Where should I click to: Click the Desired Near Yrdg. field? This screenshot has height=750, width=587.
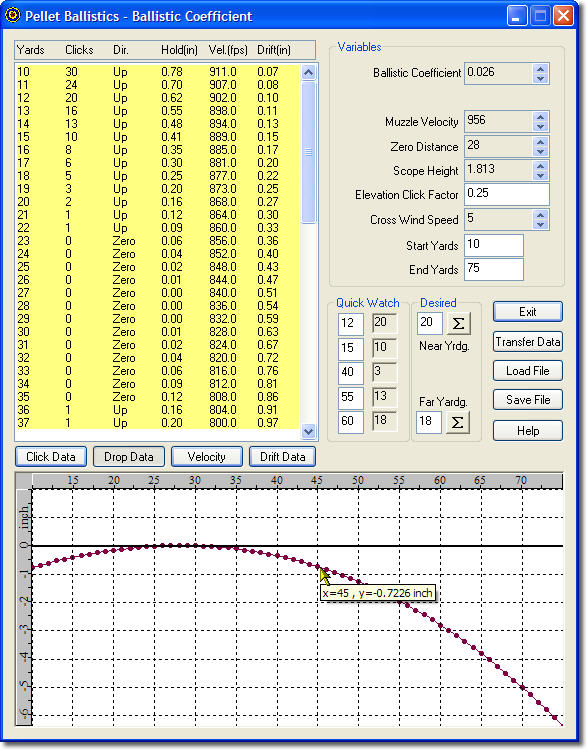(430, 323)
